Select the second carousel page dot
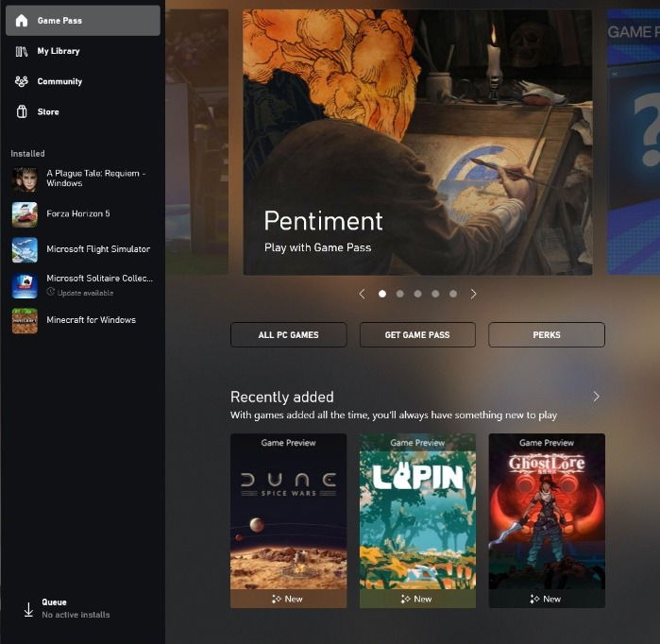 coord(400,294)
